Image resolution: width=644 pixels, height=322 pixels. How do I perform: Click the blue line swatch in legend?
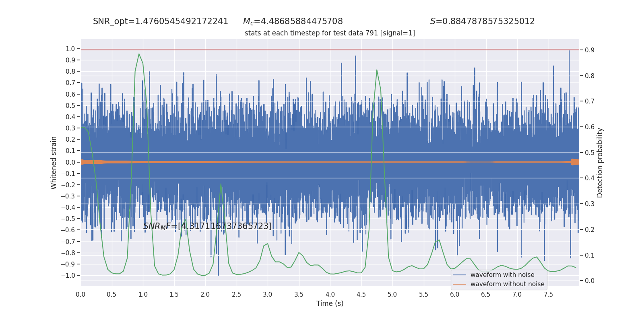coord(460,275)
